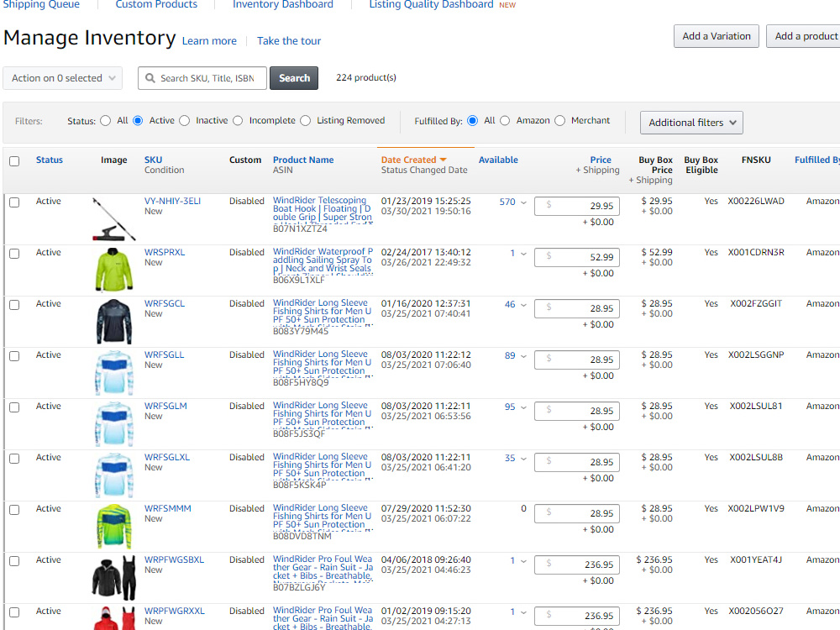Screen dimensions: 840x630
Task: Expand available quantity 46 dropdown arrow
Action: [x=523, y=305]
